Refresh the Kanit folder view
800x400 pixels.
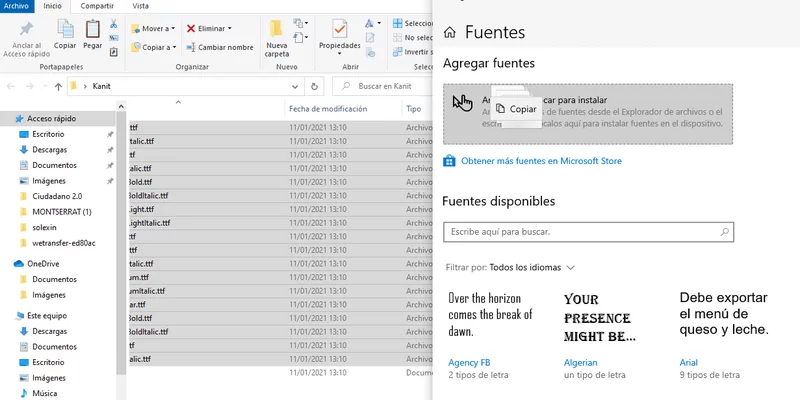[x=314, y=87]
